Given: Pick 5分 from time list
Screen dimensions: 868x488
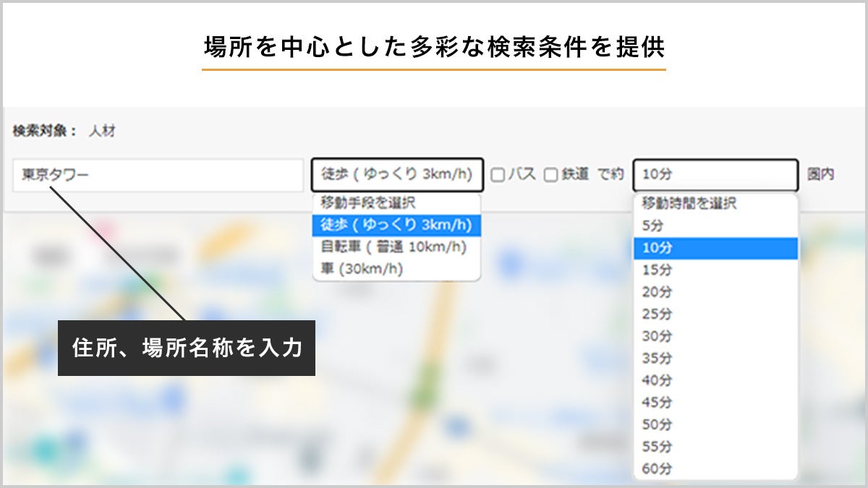Looking at the screenshot, I should pos(716,226).
